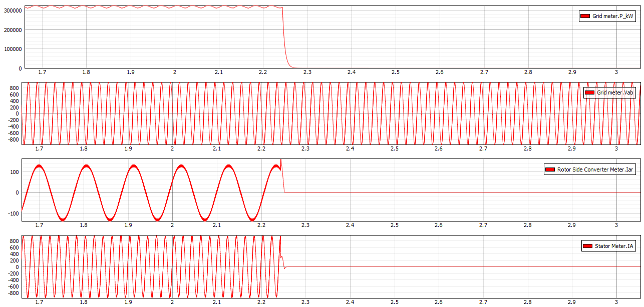Click the 2 time tick under Vab plot
This screenshot has width=644, height=307.
[172, 149]
